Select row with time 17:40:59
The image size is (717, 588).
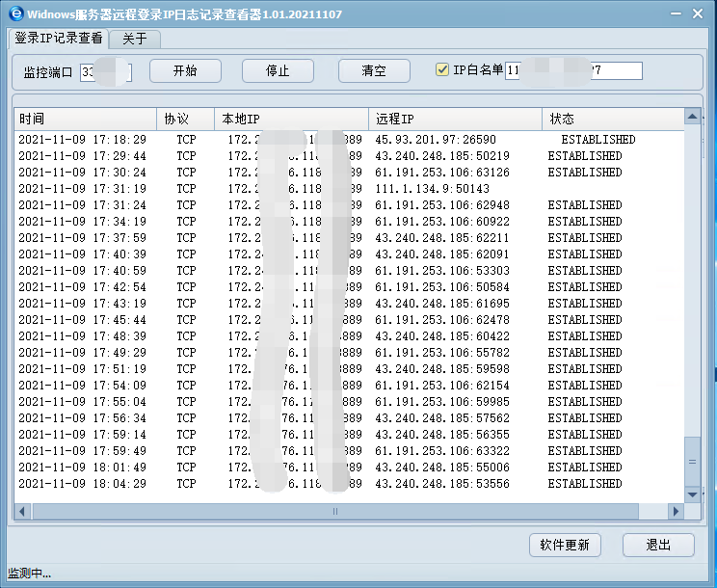coord(350,271)
